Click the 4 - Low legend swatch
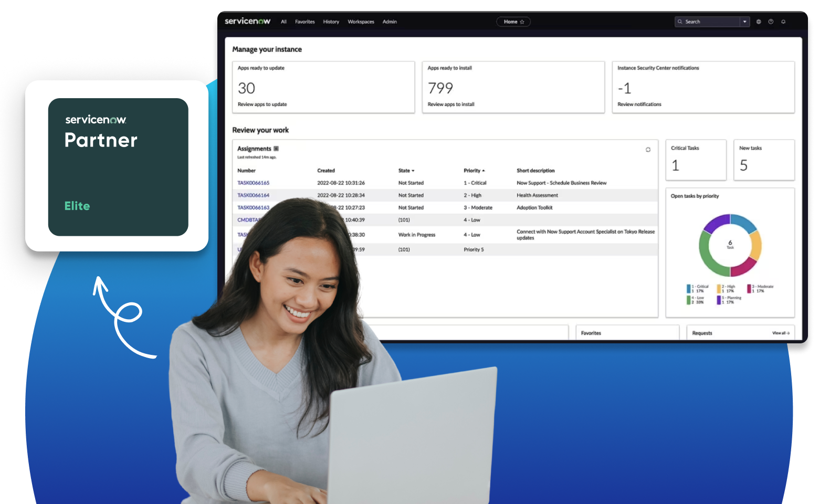The width and height of the screenshot is (819, 504). (x=689, y=300)
